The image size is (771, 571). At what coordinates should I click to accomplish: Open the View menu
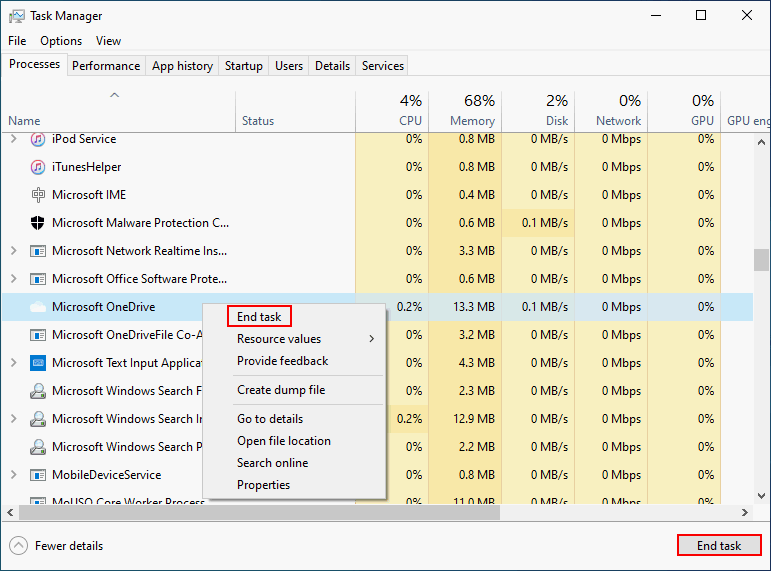click(x=108, y=41)
